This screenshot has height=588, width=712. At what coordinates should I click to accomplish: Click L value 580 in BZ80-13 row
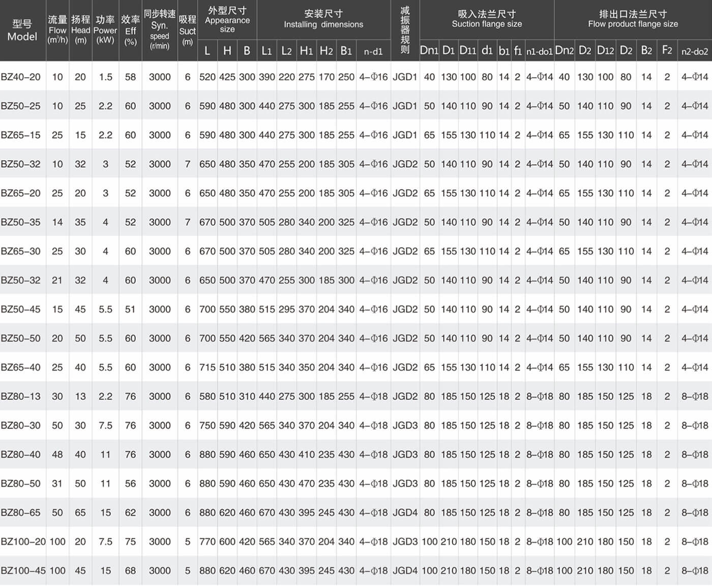[x=207, y=395]
